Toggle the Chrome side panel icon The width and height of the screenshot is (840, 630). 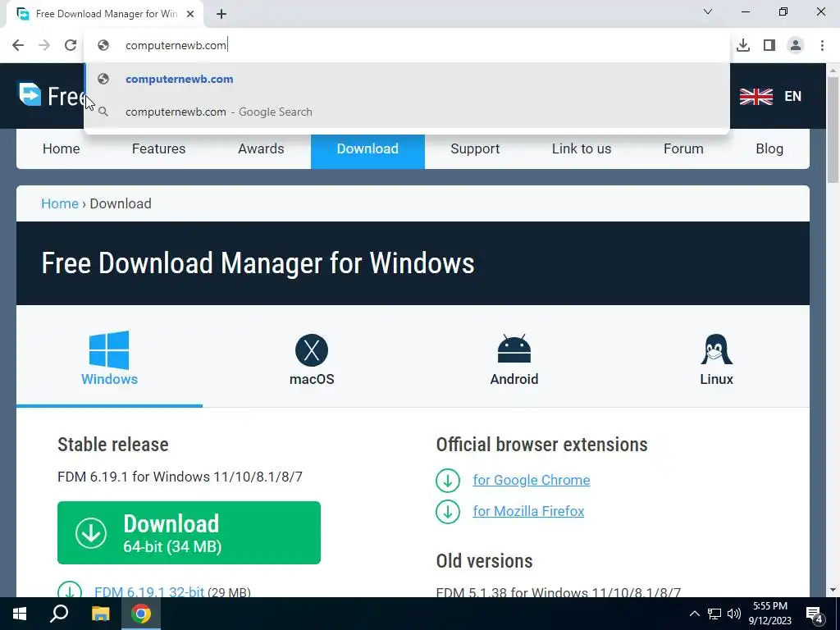(x=769, y=45)
